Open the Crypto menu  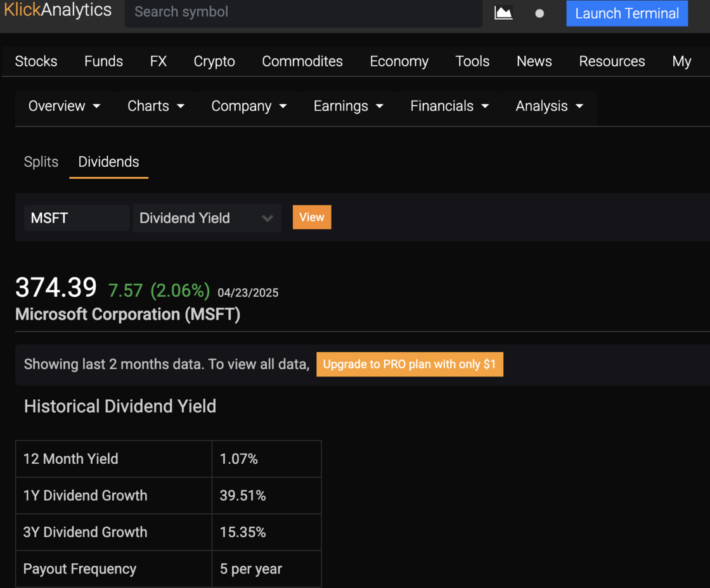coord(214,61)
